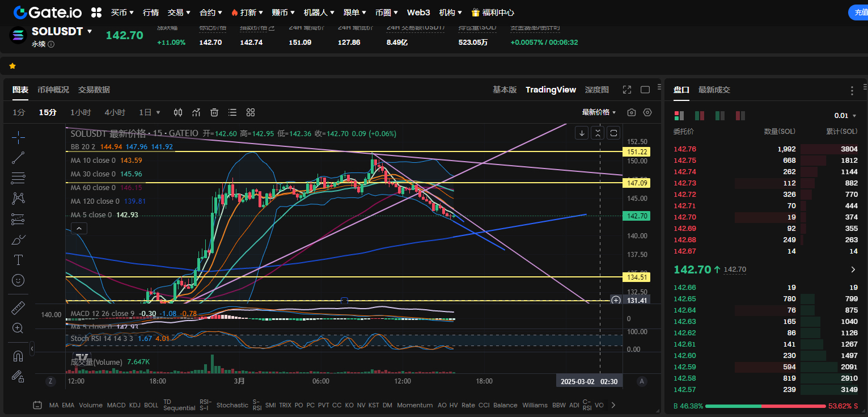This screenshot has width=868, height=417.
Task: Open the 最新价格 price type dropdown
Action: (x=599, y=112)
